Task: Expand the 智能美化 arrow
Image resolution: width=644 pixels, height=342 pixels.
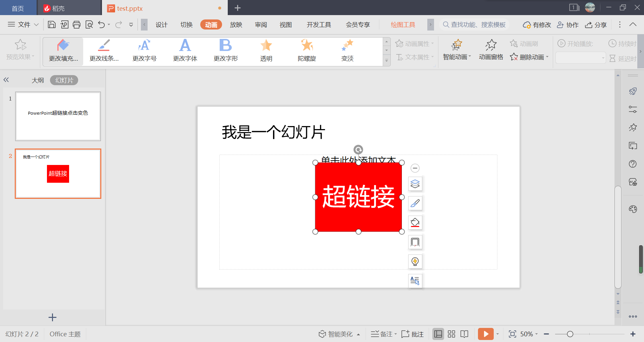Action: pos(359,334)
